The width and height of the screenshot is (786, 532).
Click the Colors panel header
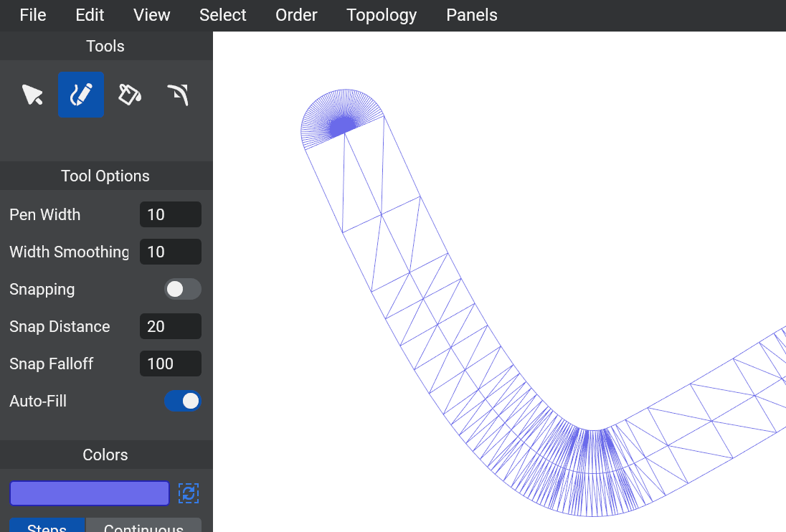pos(105,455)
